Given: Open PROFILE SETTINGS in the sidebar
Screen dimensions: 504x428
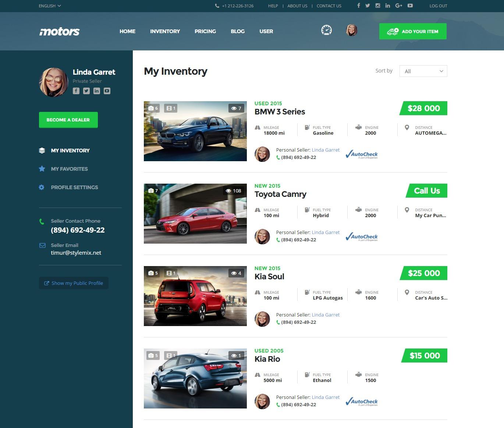Looking at the screenshot, I should coord(68,187).
